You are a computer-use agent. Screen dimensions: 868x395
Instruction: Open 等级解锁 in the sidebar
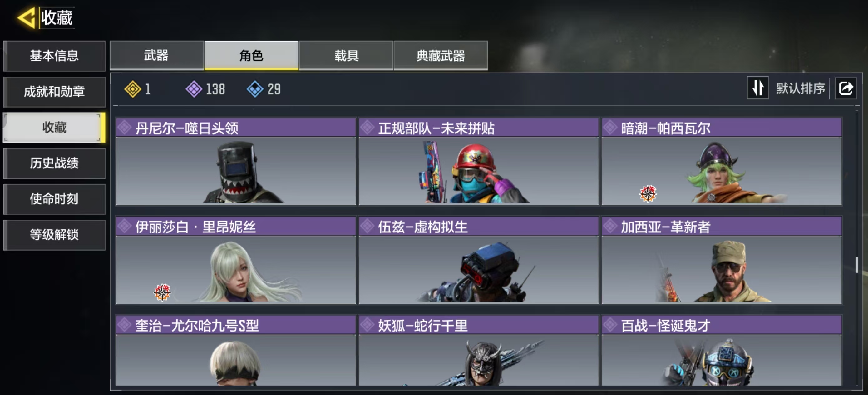[54, 235]
